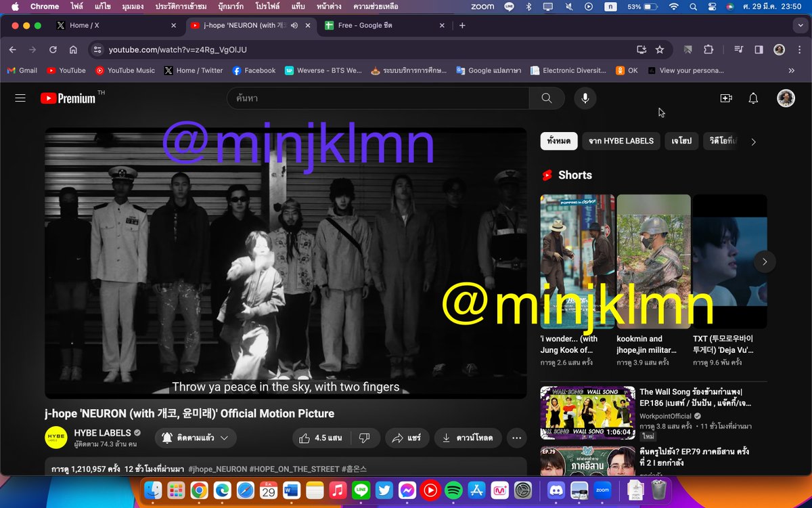Click the YouTube Premium logo
Viewport: 812px width, 508px height.
(68, 98)
